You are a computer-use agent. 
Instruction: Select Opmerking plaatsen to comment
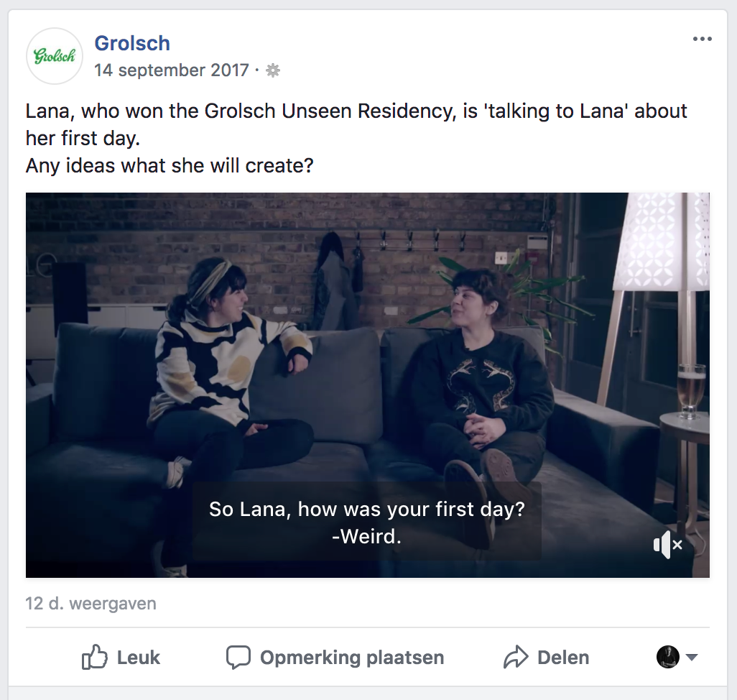coord(352,657)
